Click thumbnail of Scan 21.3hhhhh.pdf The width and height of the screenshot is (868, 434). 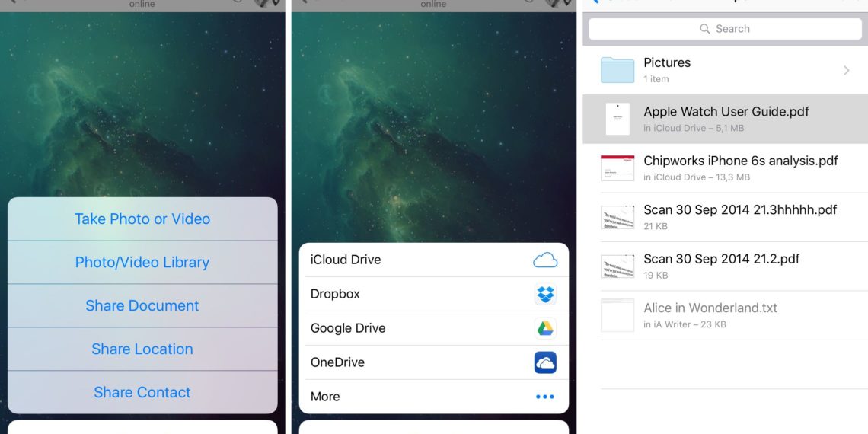(617, 217)
